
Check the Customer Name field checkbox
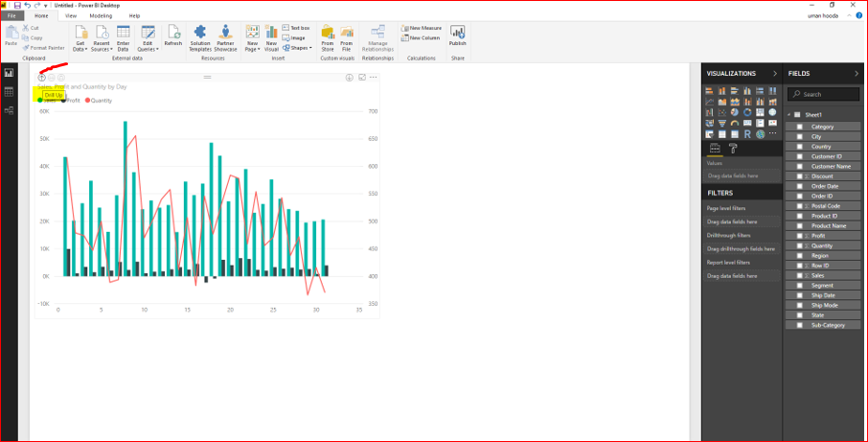(799, 166)
